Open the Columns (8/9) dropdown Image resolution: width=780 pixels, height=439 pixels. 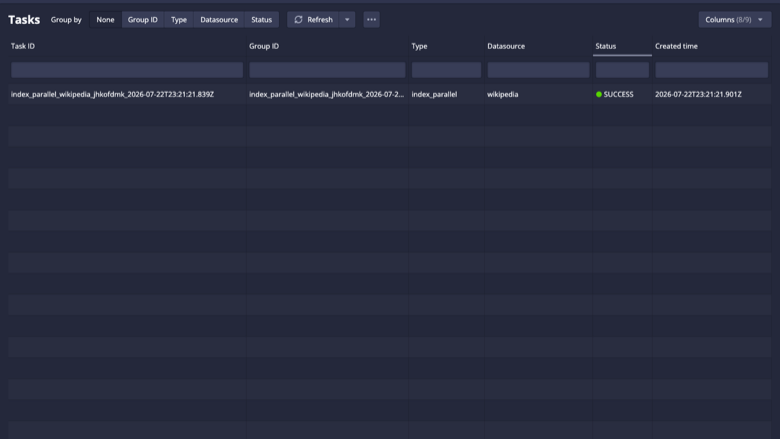click(x=735, y=19)
